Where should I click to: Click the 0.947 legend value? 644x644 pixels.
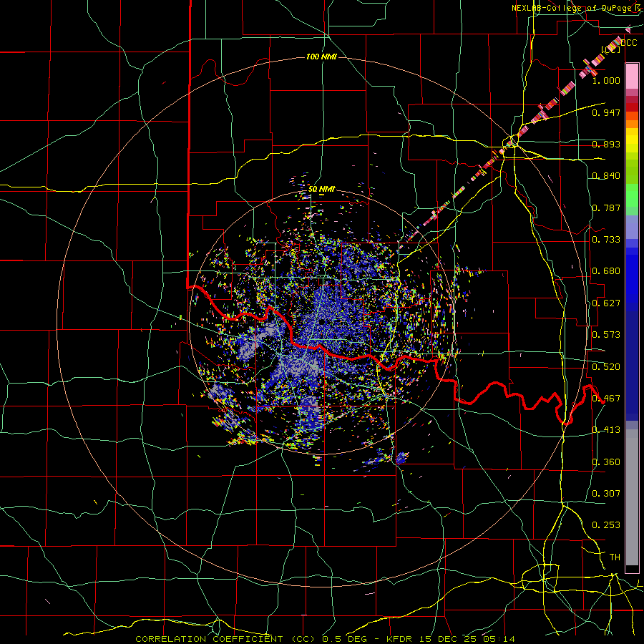click(606, 112)
